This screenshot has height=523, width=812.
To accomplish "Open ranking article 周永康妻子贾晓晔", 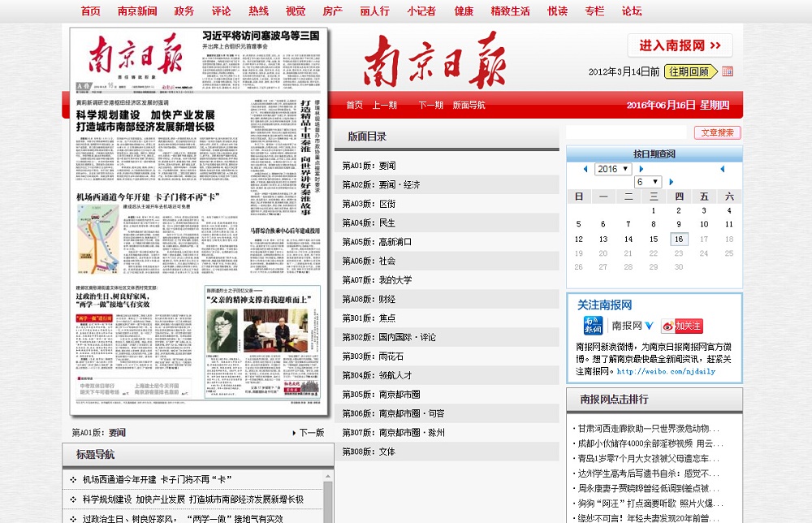I will (648, 488).
